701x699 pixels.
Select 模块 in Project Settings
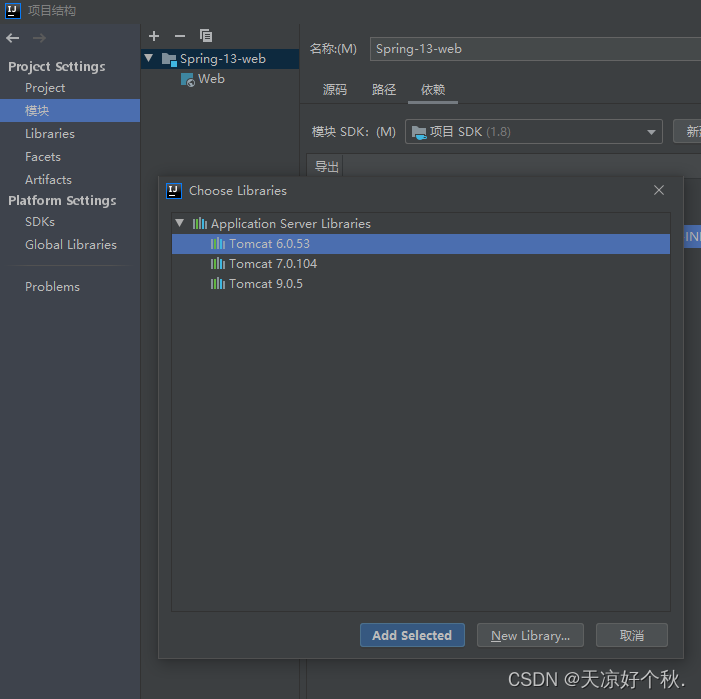click(70, 110)
